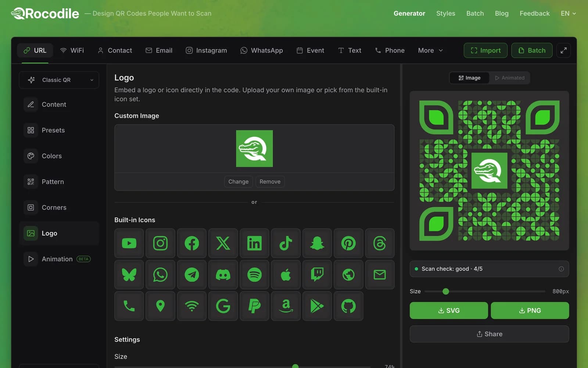
Task: Pick the Twitch logo icon
Action: point(317,275)
